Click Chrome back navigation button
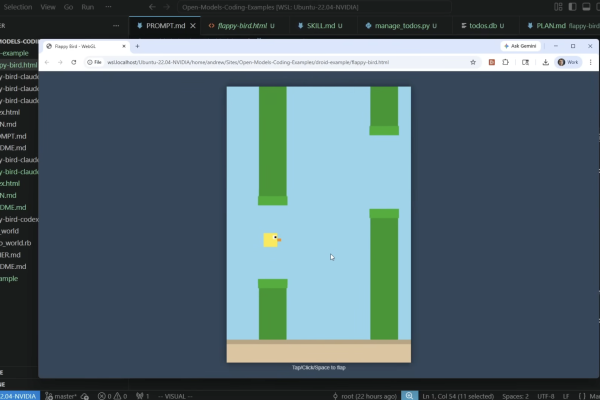600x400 pixels. (47, 62)
